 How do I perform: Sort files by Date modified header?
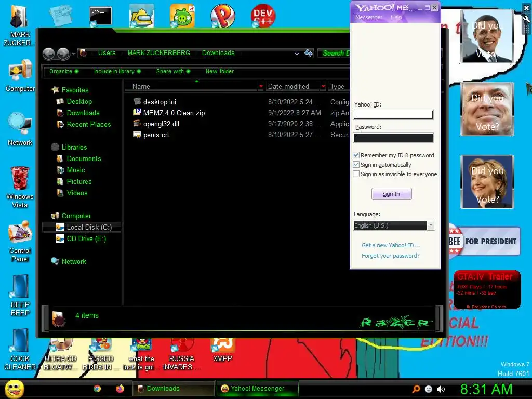tap(292, 87)
